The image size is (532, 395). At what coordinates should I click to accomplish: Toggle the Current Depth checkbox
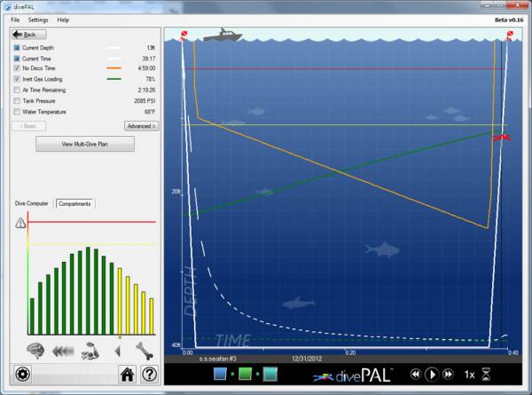pos(17,48)
